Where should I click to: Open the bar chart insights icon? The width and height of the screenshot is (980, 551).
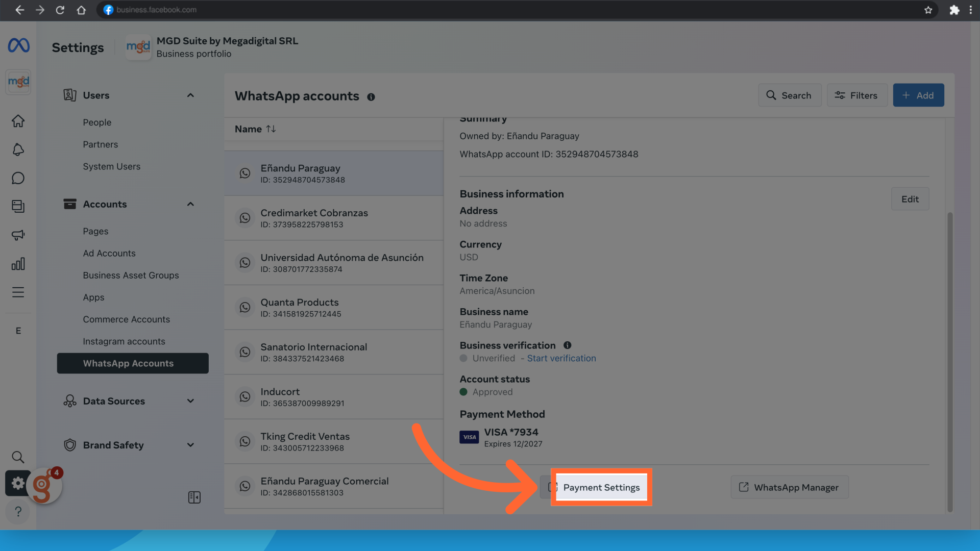click(x=18, y=264)
